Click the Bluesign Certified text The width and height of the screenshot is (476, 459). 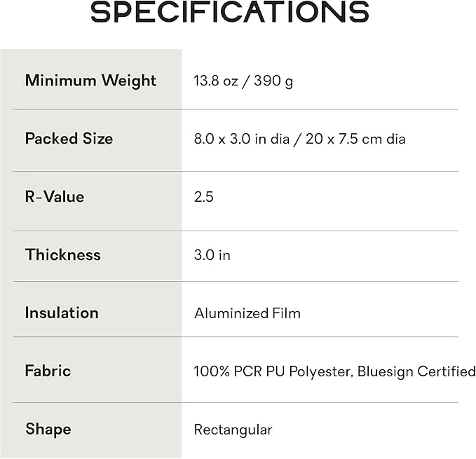tap(416, 371)
